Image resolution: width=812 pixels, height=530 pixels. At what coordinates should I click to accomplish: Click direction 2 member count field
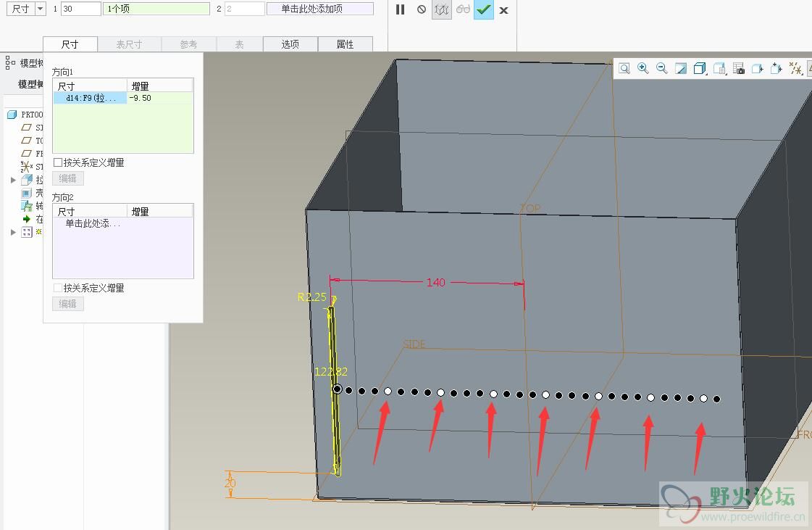[244, 9]
